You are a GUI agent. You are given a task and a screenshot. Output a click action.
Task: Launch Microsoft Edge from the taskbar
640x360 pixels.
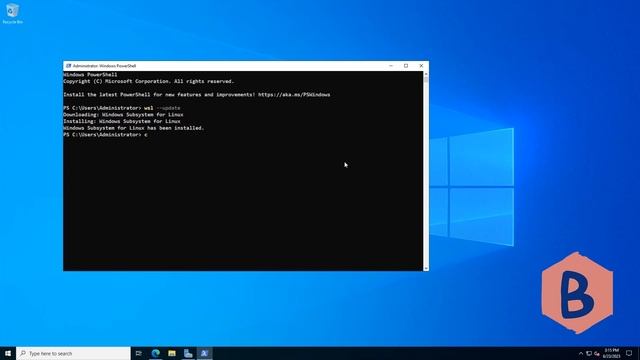click(x=156, y=353)
